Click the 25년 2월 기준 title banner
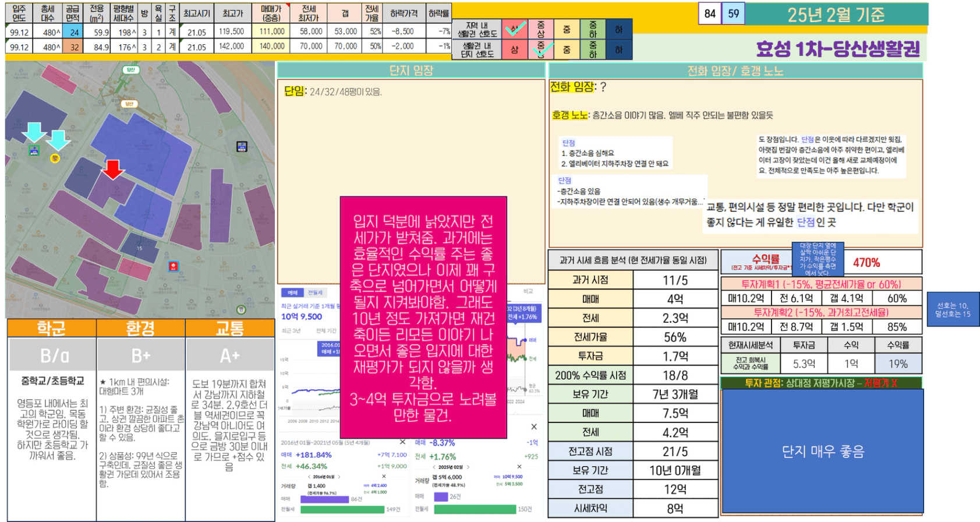Image resolution: width=980 pixels, height=522 pixels. click(x=836, y=15)
